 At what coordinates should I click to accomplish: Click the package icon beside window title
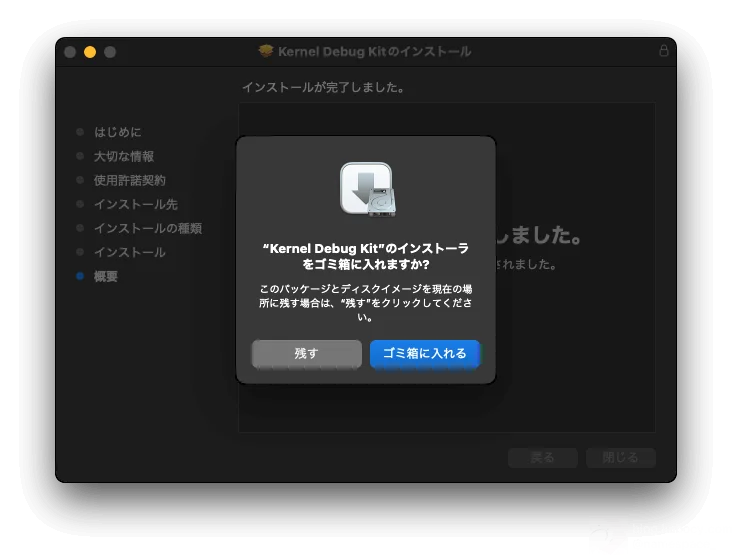pyautogui.click(x=266, y=51)
